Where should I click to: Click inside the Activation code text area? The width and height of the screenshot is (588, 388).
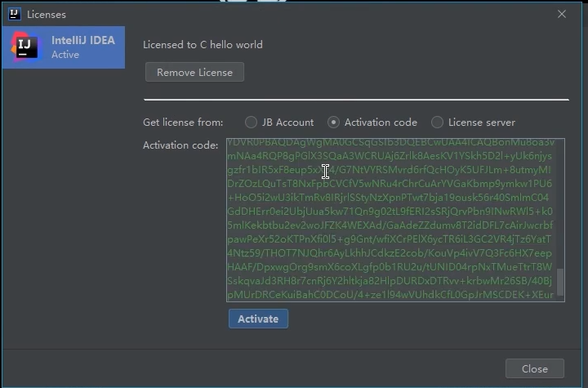coord(395,220)
